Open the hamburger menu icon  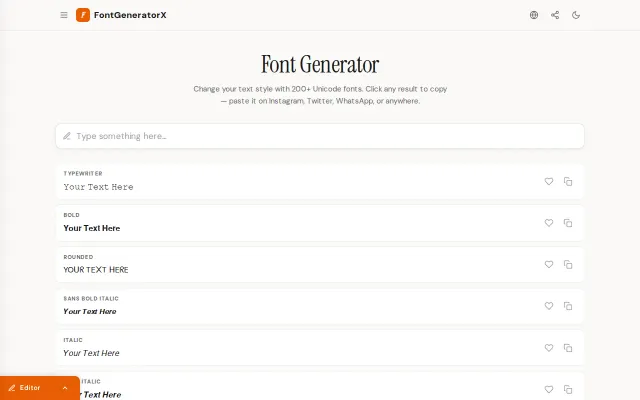pyautogui.click(x=64, y=15)
